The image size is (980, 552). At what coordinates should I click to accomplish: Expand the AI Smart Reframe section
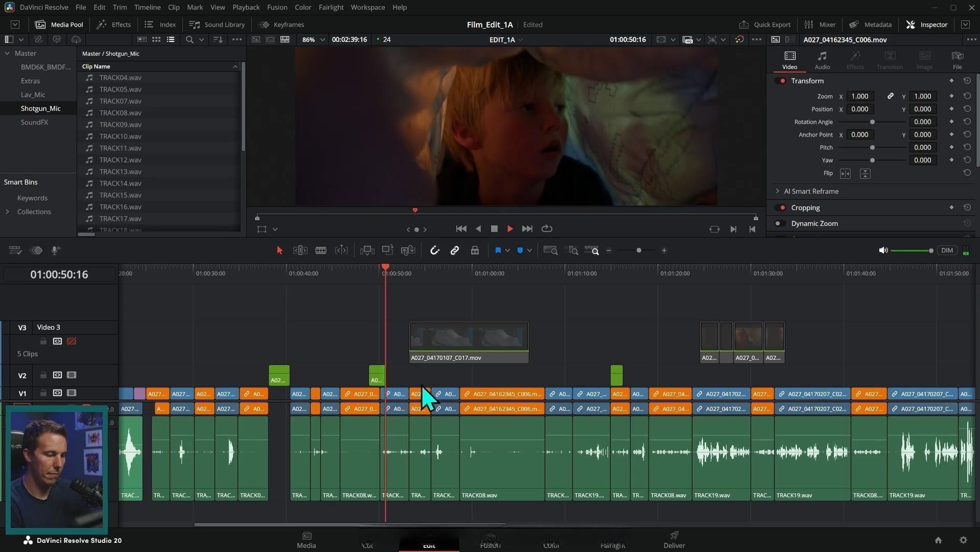click(x=778, y=191)
